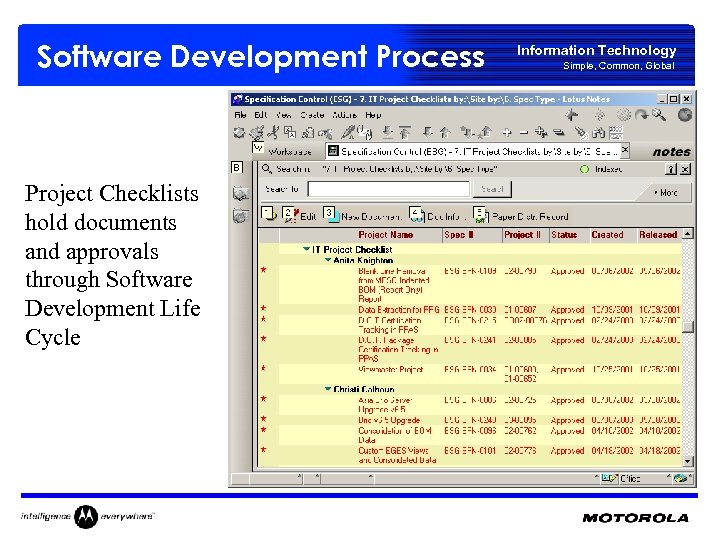Image resolution: width=720 pixels, height=540 pixels.
Task: Select the Specification Control (ESG) window tab
Action: (473, 151)
